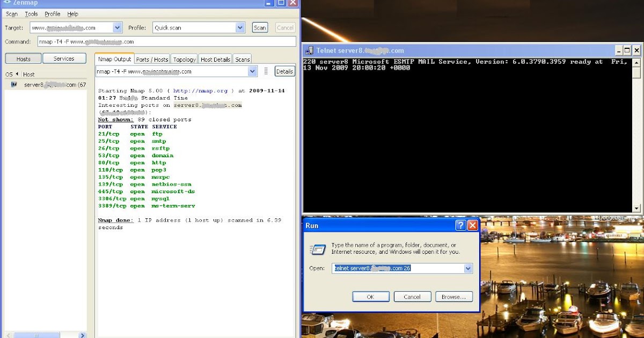Open the Scan menu

(x=11, y=14)
